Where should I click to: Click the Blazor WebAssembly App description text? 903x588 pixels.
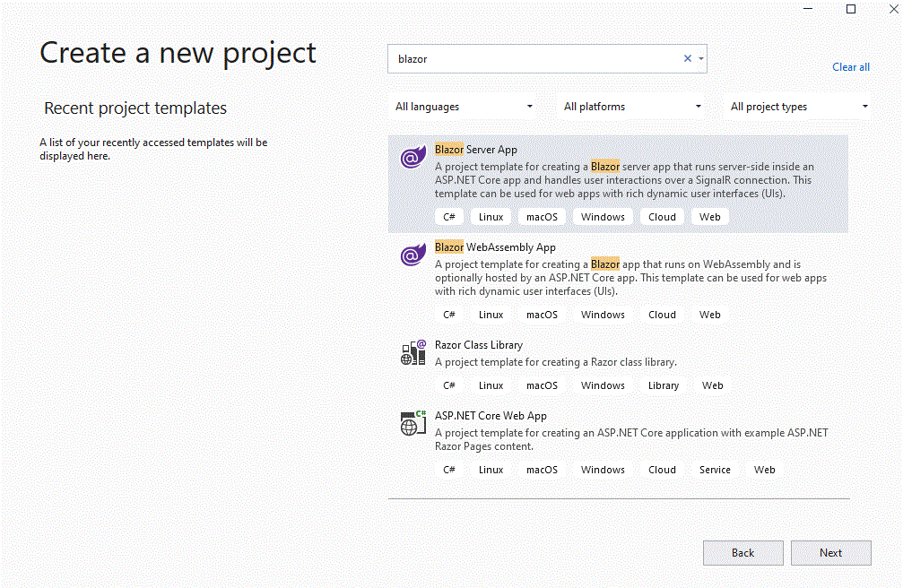[630, 278]
